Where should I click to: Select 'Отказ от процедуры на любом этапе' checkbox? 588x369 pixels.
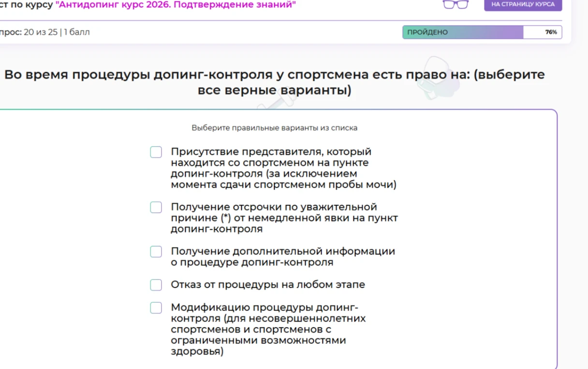(x=156, y=285)
